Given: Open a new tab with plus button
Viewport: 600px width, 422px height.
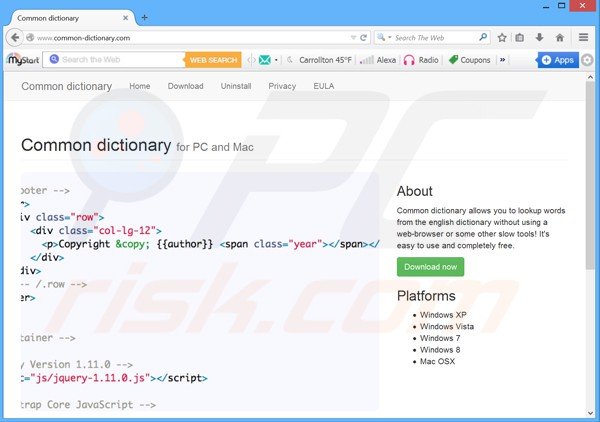Looking at the screenshot, I should (x=144, y=18).
